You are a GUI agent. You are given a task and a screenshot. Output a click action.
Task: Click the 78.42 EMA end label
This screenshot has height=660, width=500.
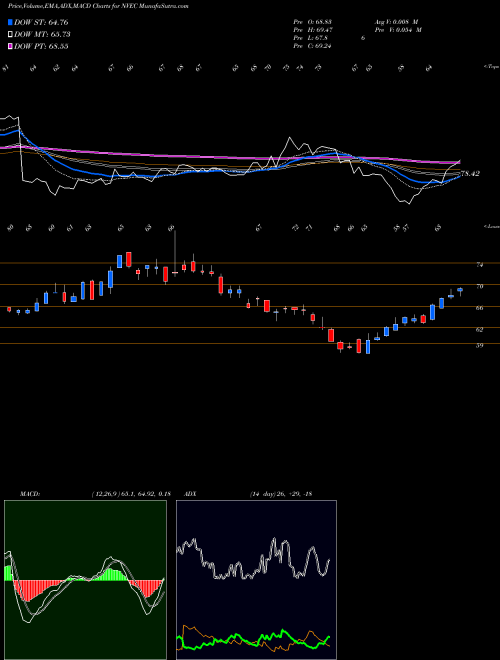[471, 173]
